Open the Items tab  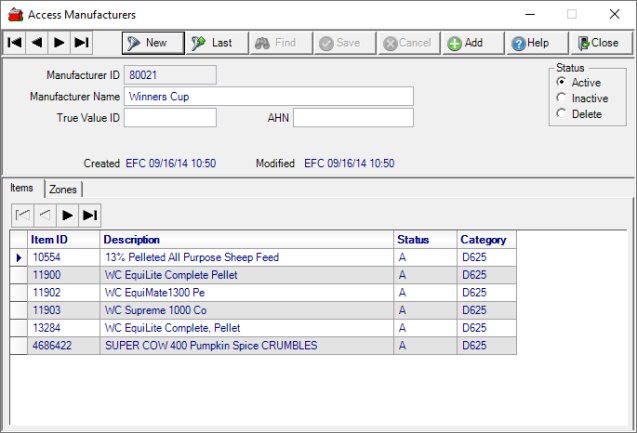click(22, 188)
